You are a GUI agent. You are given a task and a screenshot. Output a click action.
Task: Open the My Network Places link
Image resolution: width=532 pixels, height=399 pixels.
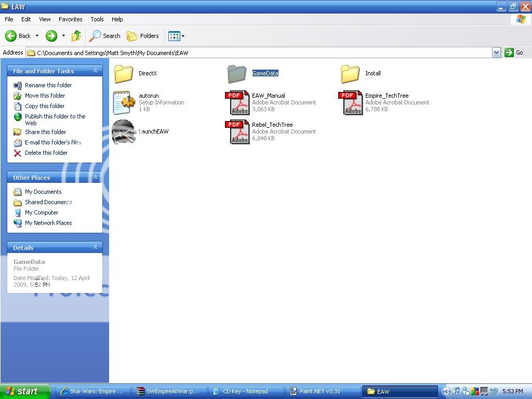(x=48, y=223)
